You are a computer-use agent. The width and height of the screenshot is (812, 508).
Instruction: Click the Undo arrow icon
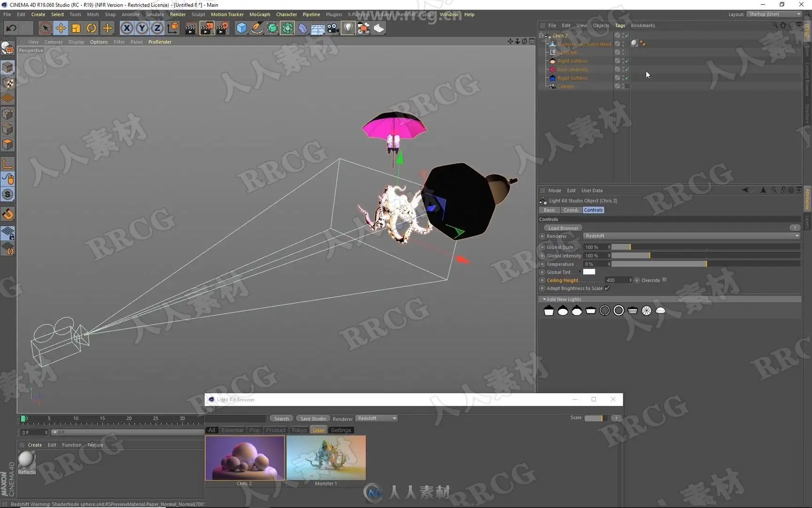(11, 28)
